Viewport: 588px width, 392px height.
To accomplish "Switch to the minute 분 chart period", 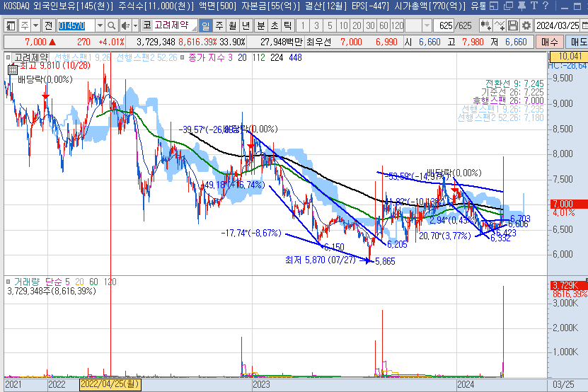I will point(261,25).
